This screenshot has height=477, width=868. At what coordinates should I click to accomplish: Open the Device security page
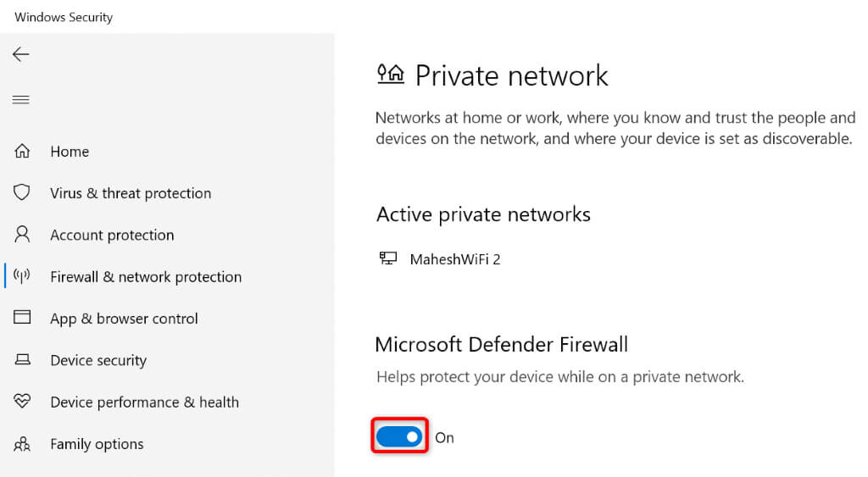coord(98,360)
